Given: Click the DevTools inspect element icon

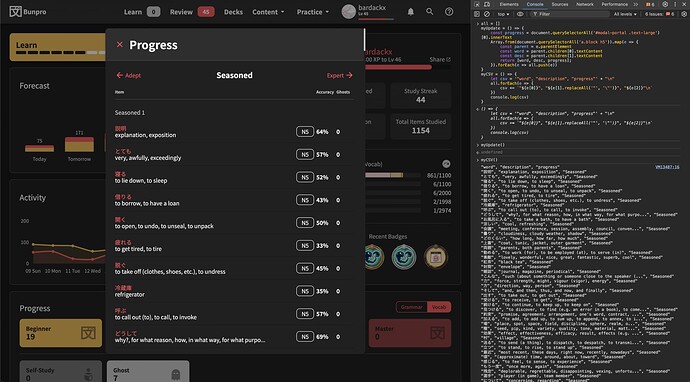Looking at the screenshot, I should 477,4.
